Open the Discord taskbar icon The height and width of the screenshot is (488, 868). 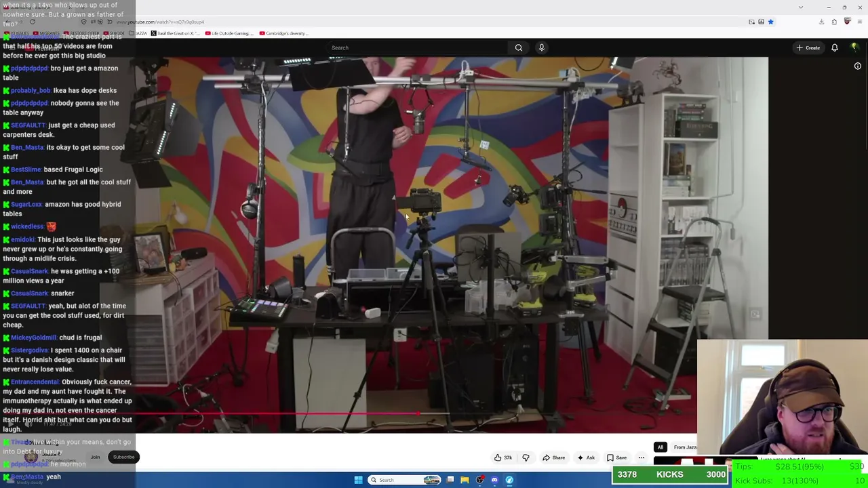coord(494,480)
